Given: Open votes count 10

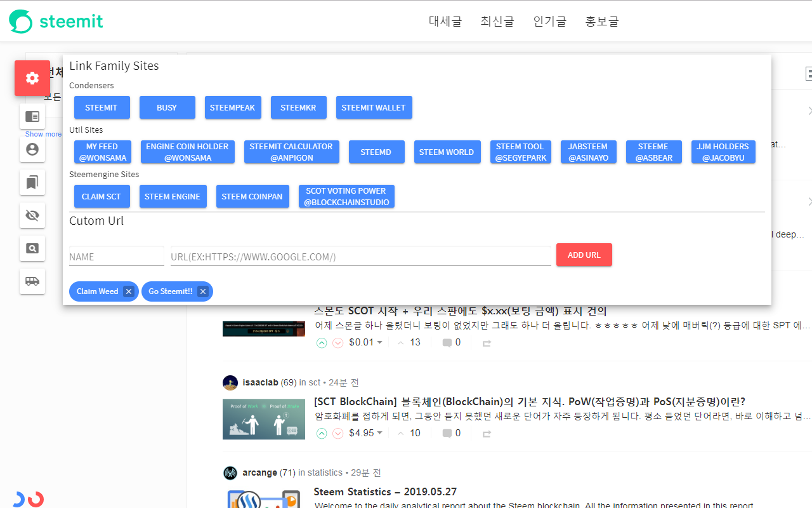Looking at the screenshot, I should [415, 433].
